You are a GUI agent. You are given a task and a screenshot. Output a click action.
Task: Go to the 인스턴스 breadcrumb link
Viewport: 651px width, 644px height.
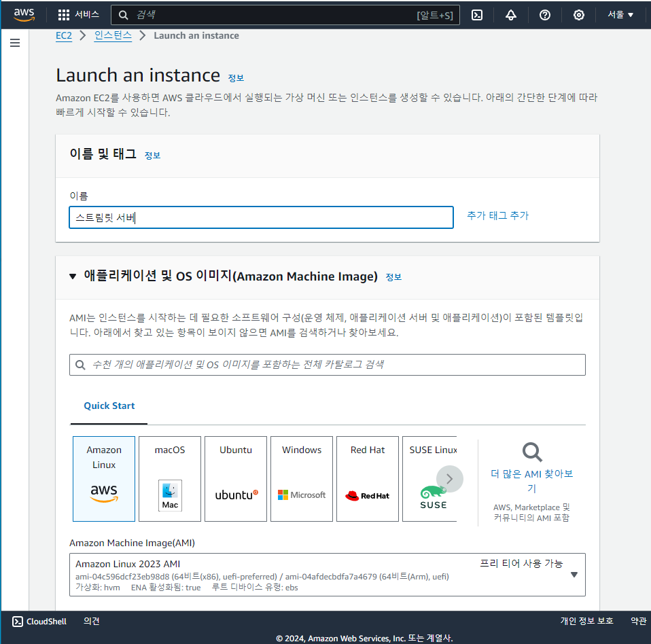click(113, 36)
